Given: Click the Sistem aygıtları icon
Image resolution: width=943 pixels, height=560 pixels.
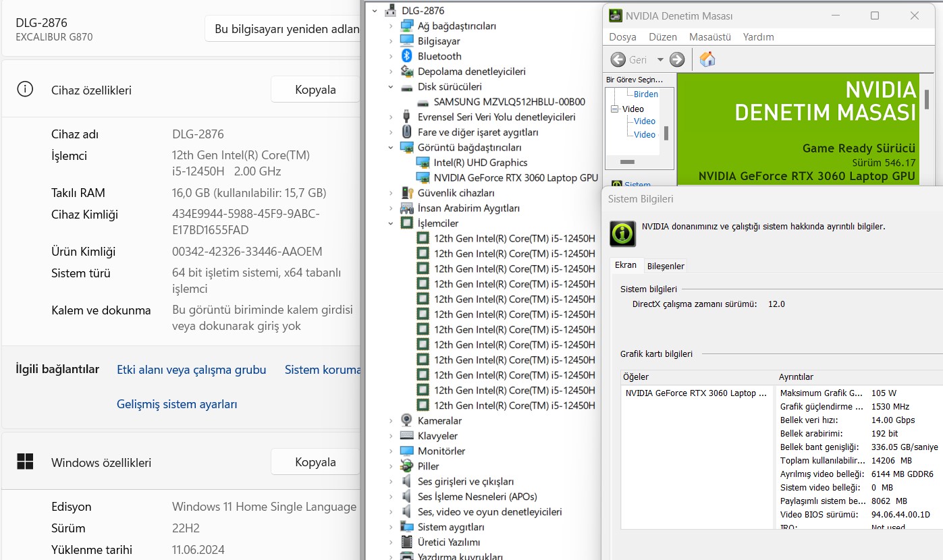Looking at the screenshot, I should [x=406, y=527].
